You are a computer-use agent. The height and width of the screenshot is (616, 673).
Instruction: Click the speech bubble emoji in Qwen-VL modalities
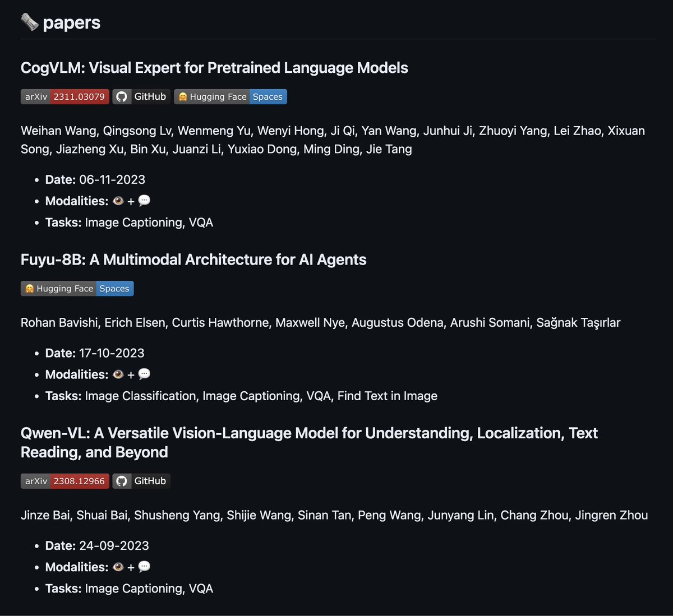point(144,567)
